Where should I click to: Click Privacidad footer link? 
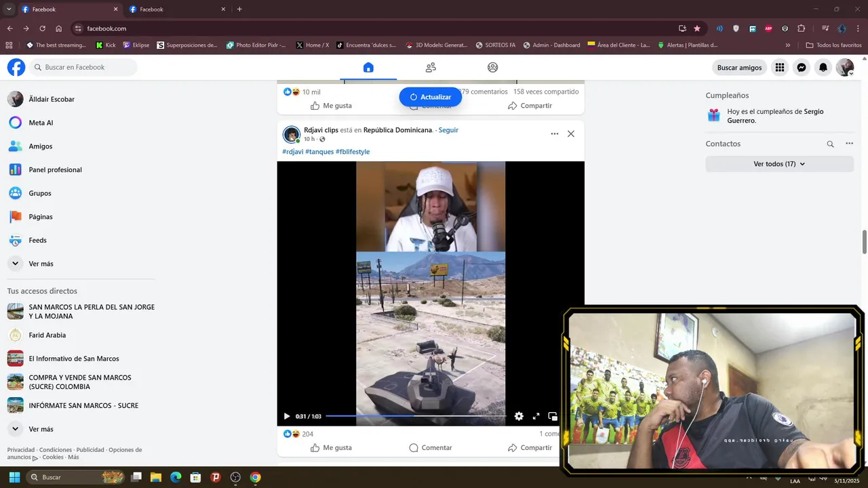pyautogui.click(x=21, y=450)
